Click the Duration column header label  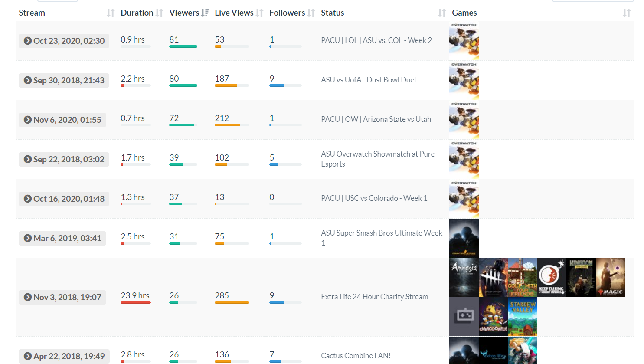137,13
